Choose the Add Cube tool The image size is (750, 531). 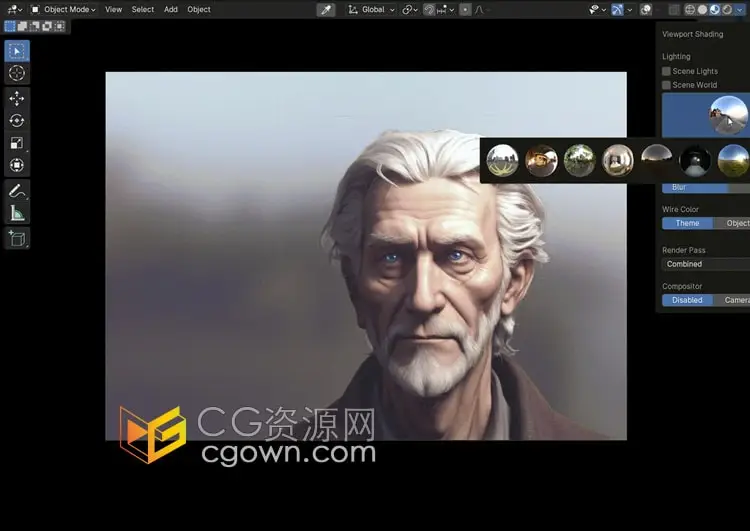coord(17,238)
